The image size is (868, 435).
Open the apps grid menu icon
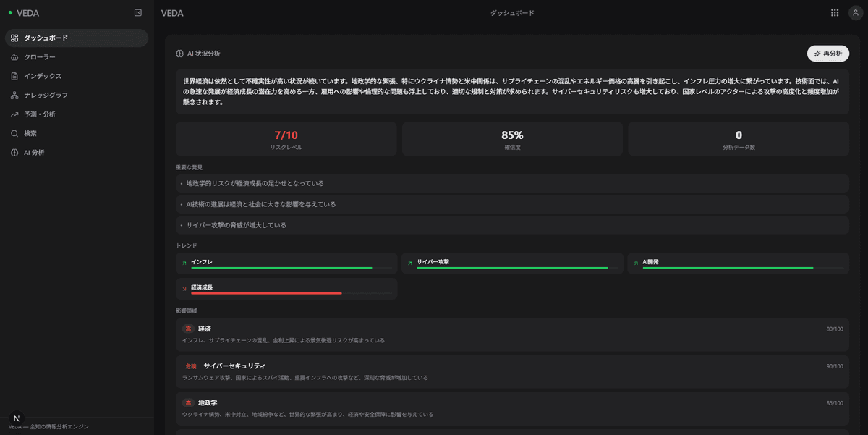pyautogui.click(x=835, y=13)
